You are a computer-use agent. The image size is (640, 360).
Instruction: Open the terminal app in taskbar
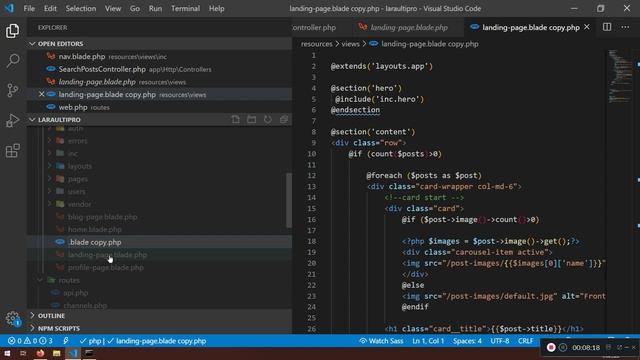[89, 353]
